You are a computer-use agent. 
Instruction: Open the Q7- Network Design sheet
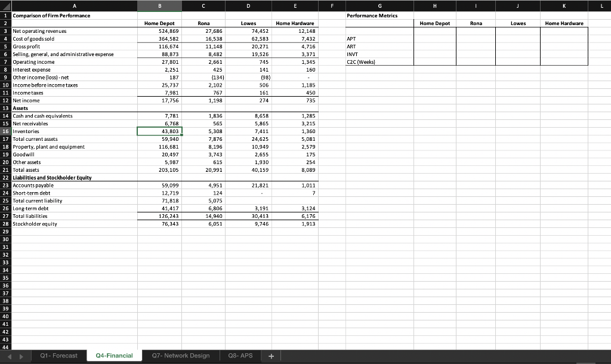pos(180,355)
